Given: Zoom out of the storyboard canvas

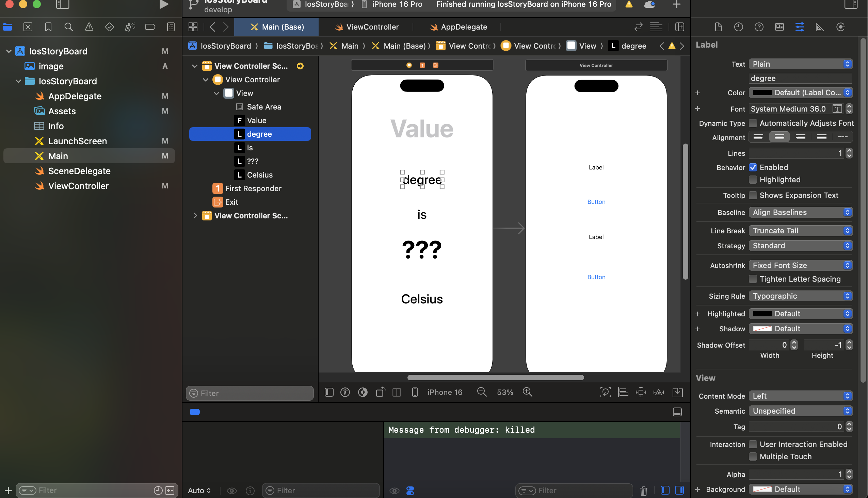Looking at the screenshot, I should click(482, 392).
